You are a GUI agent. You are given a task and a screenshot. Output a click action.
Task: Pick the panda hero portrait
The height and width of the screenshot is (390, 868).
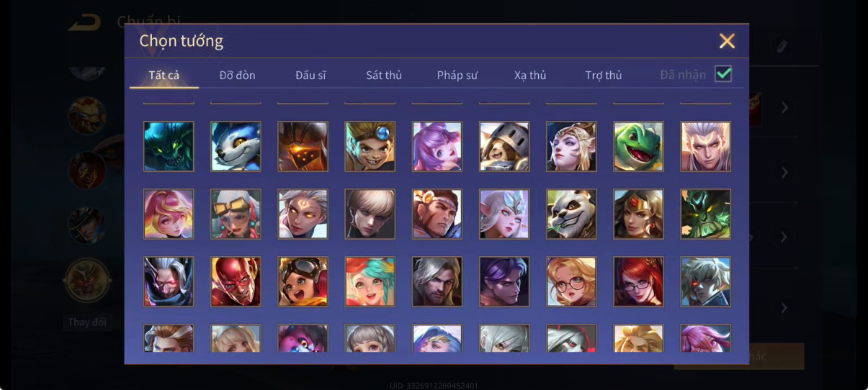coord(571,214)
